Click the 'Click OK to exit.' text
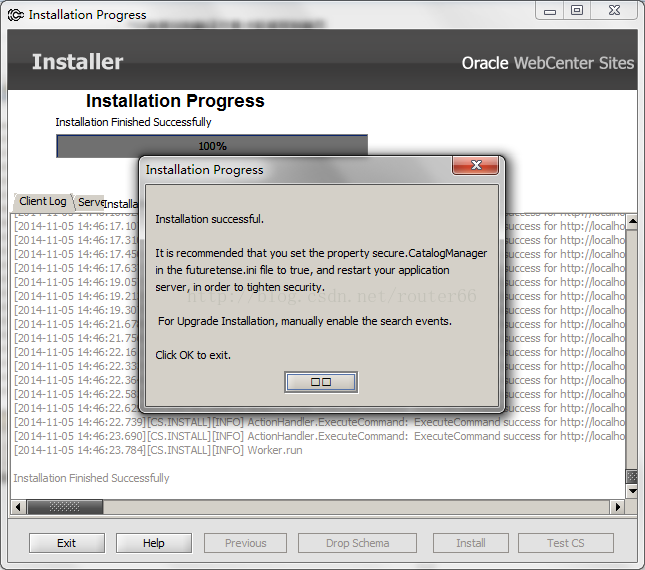 pos(193,355)
